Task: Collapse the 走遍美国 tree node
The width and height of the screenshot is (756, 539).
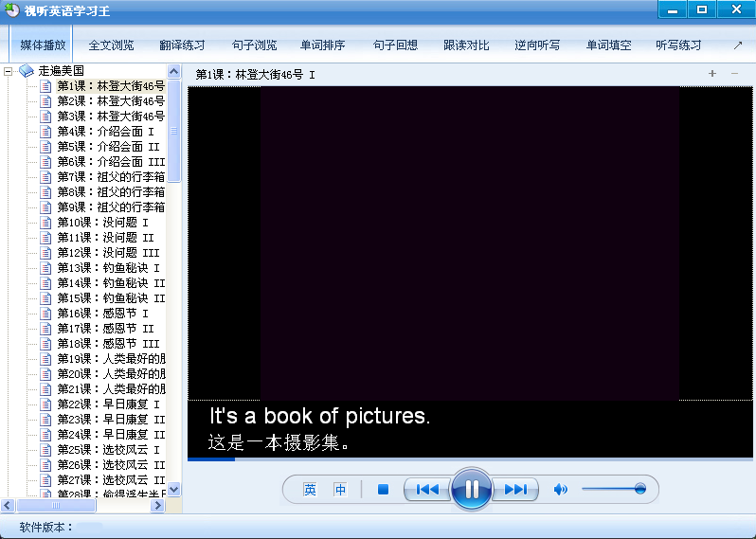Action: [x=8, y=71]
